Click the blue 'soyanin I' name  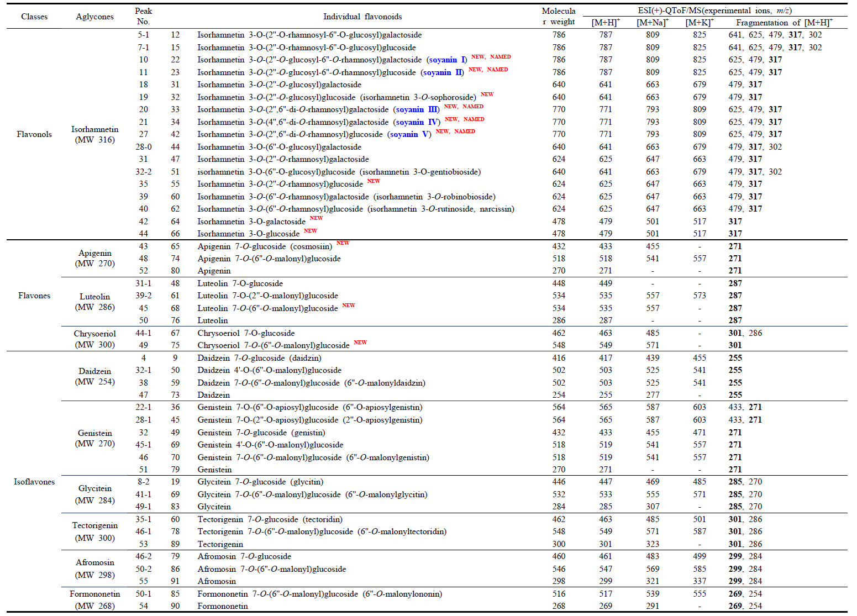448,60
